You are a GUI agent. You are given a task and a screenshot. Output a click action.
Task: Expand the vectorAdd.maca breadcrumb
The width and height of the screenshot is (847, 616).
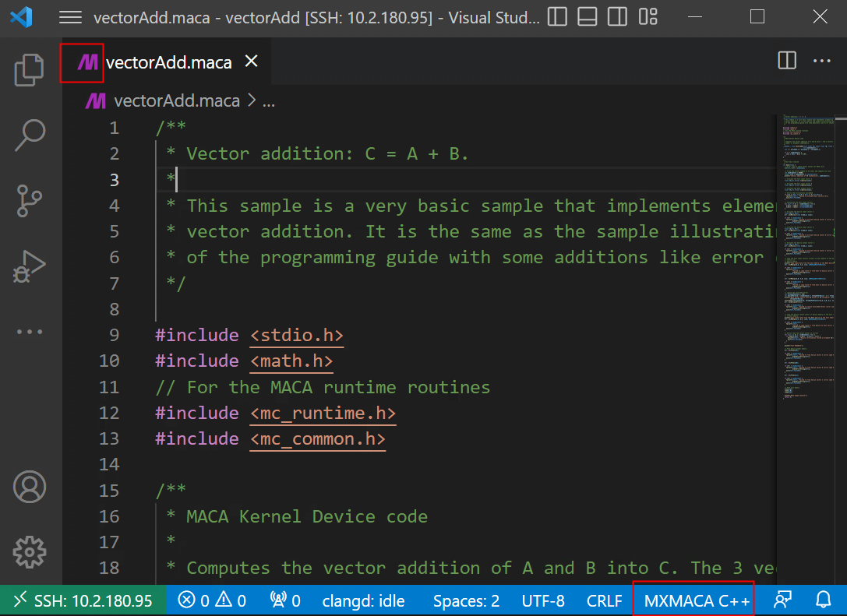pyautogui.click(x=176, y=100)
